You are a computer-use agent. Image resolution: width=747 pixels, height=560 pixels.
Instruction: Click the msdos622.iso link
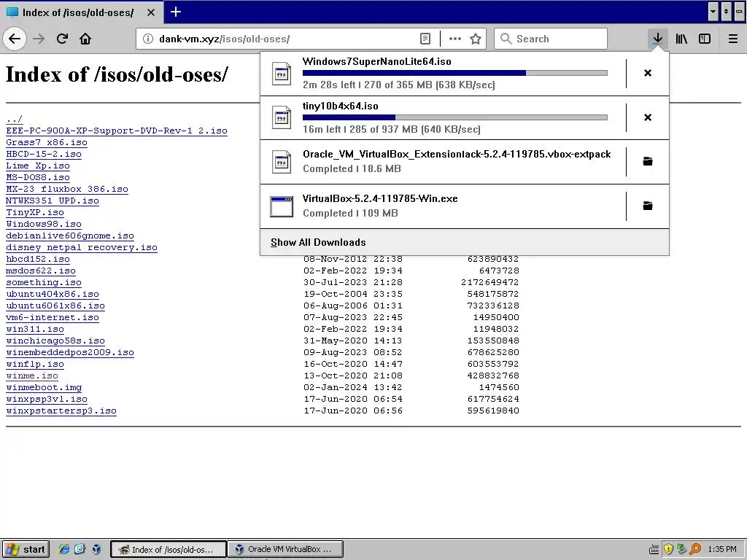click(41, 271)
